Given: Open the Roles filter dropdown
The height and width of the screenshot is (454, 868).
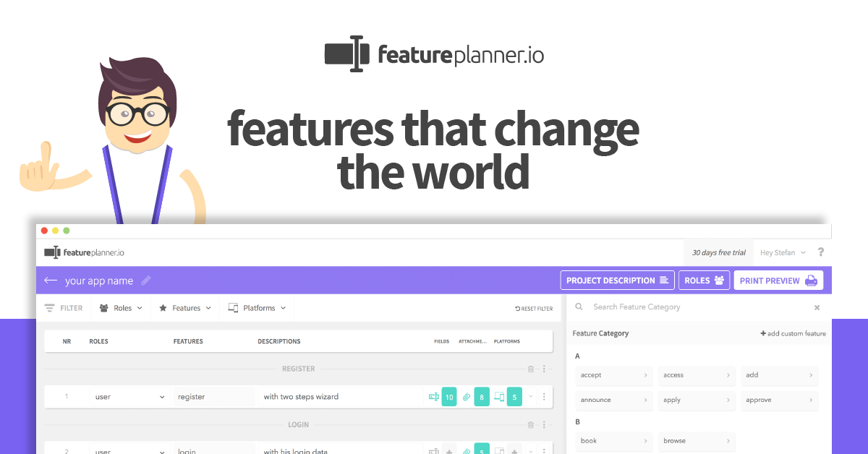Looking at the screenshot, I should pyautogui.click(x=121, y=308).
